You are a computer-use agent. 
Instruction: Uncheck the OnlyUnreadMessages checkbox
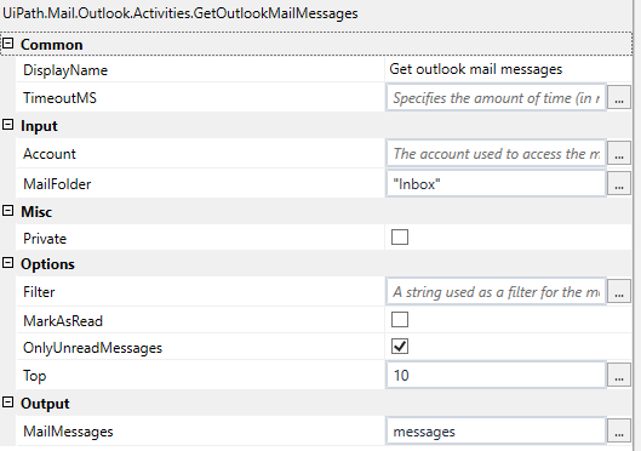399,347
